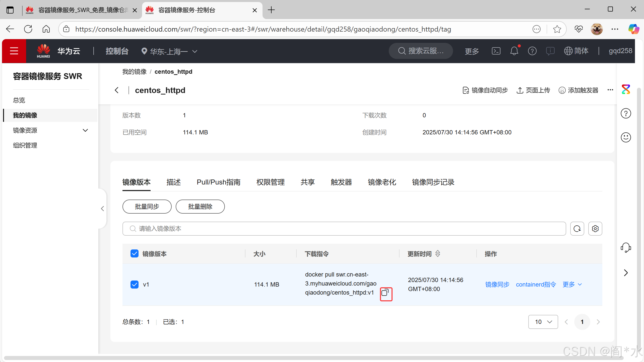Uncheck the v1 image version checkbox
Image resolution: width=644 pixels, height=362 pixels.
[x=135, y=285]
